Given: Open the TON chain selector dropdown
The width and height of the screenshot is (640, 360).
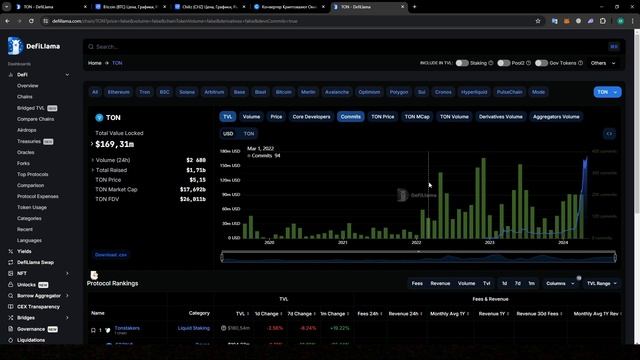Looking at the screenshot, I should tap(607, 92).
